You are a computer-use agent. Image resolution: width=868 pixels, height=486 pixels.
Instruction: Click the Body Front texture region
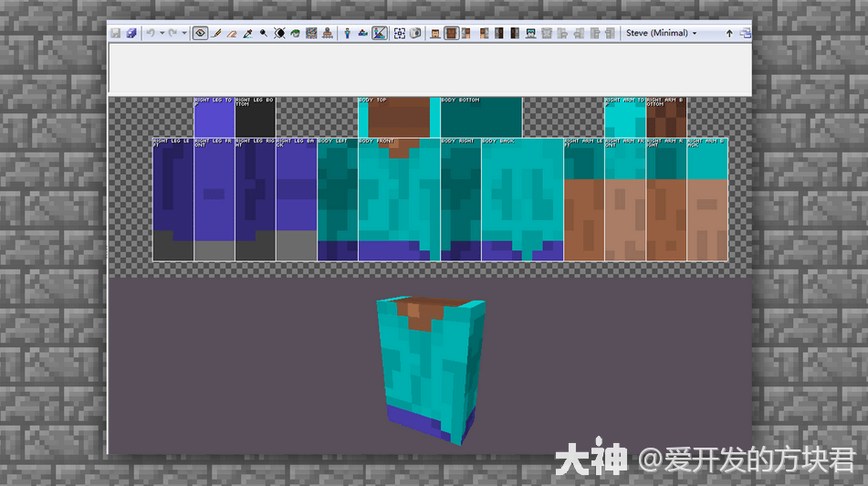(x=399, y=199)
